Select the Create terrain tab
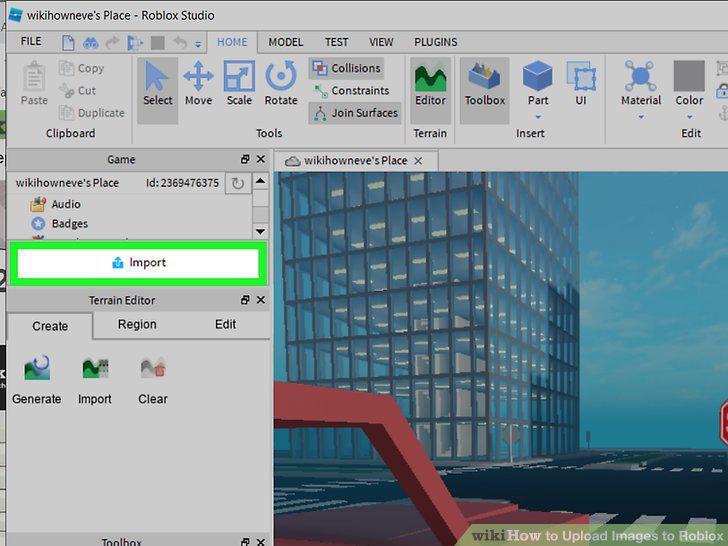This screenshot has width=728, height=546. (50, 326)
